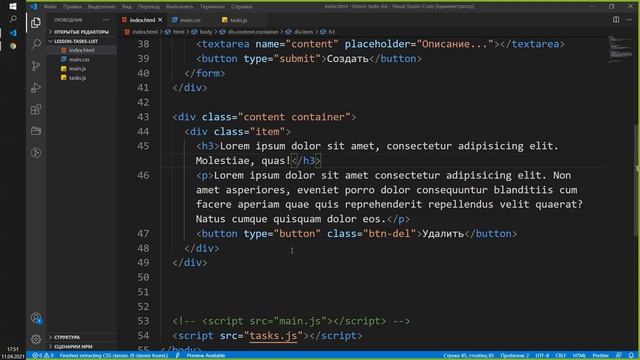Click the VS Code taskbar icon
Viewport: 640px width, 360px height.
tap(13, 33)
